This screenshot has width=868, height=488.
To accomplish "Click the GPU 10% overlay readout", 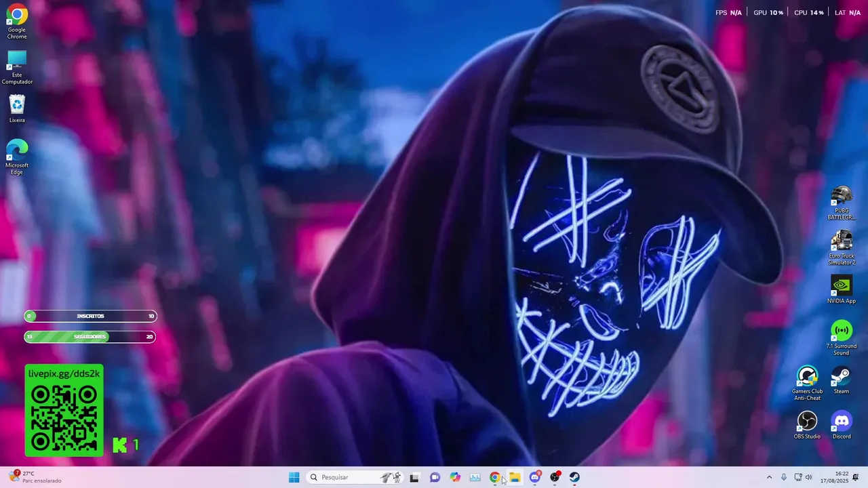I will [x=768, y=13].
